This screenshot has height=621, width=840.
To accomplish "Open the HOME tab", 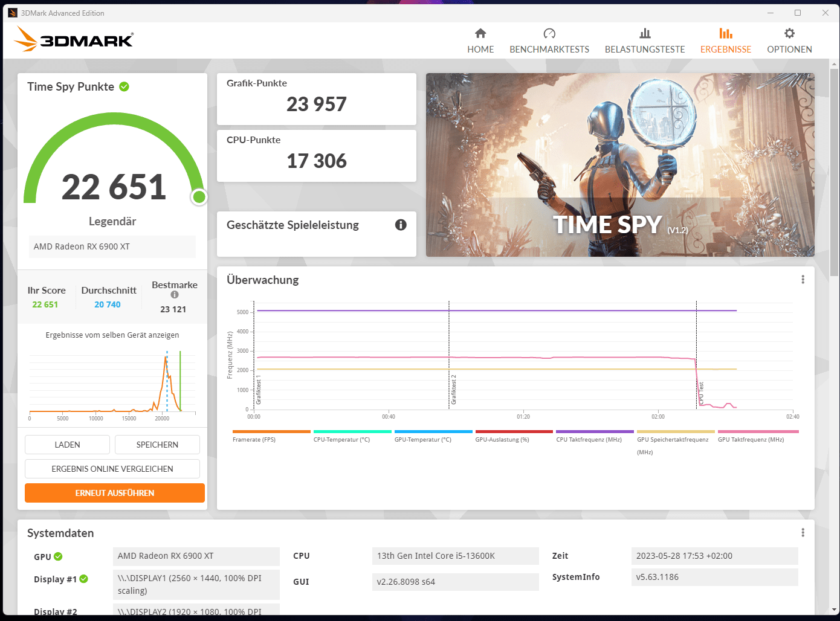I will pyautogui.click(x=480, y=41).
